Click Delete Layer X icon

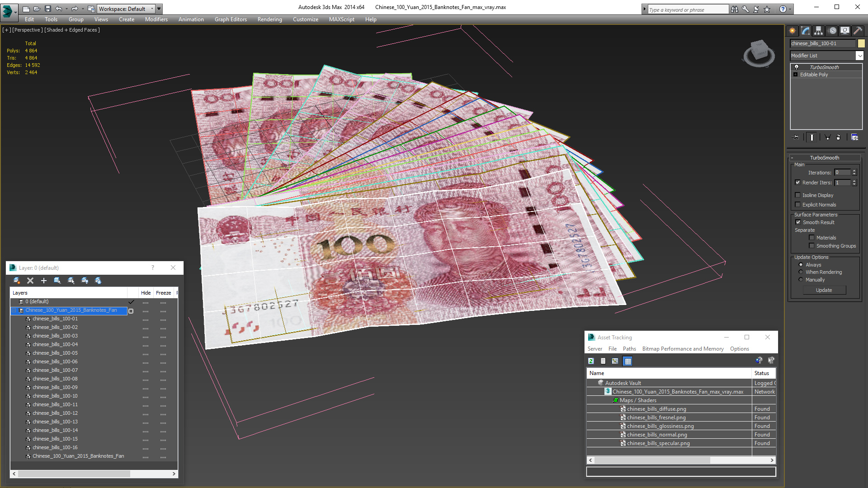[30, 281]
